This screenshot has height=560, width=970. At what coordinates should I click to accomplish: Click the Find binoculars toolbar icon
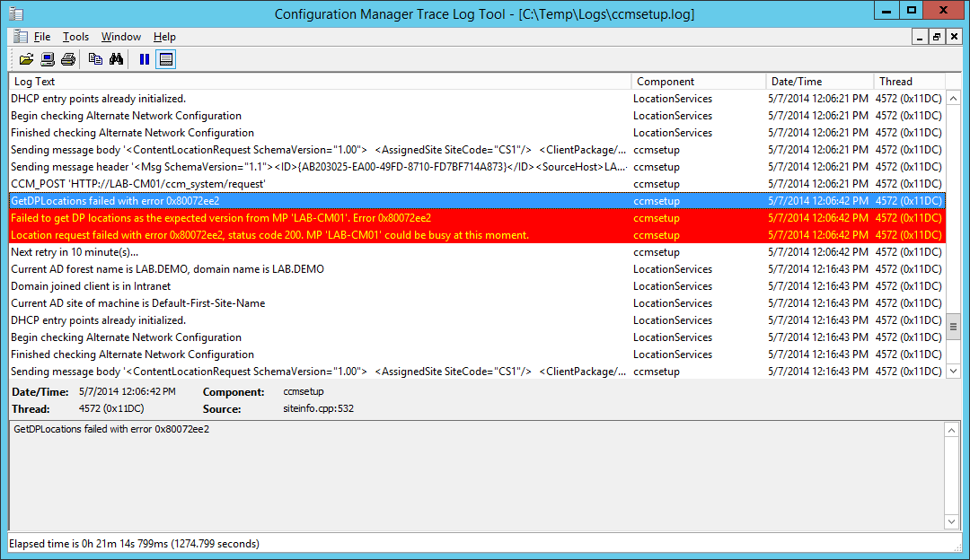point(116,59)
